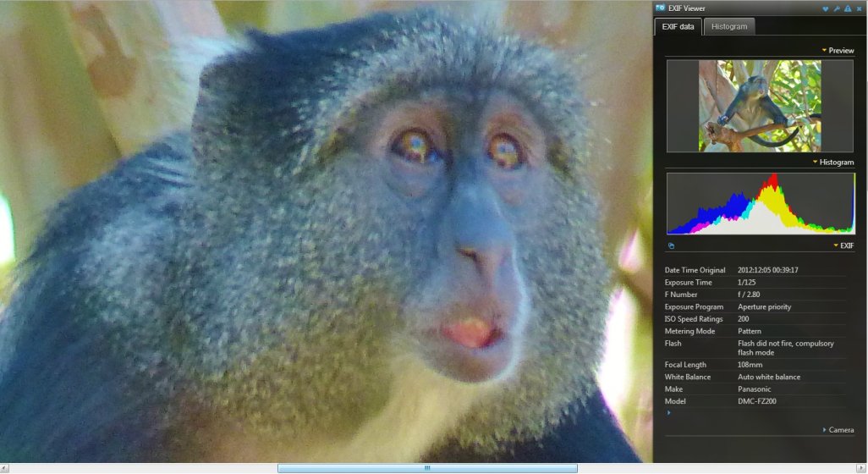Select the Exposure Time value 1/125
This screenshot has width=868, height=474.
click(x=747, y=283)
